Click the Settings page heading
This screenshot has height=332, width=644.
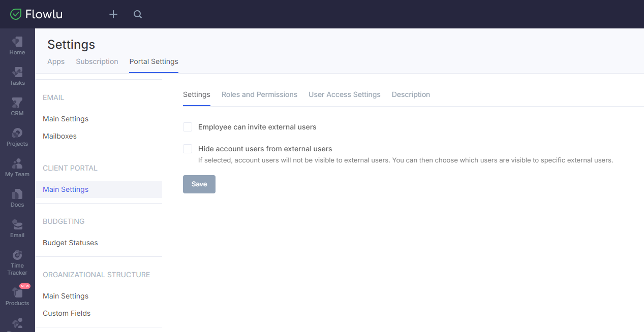pyautogui.click(x=71, y=45)
